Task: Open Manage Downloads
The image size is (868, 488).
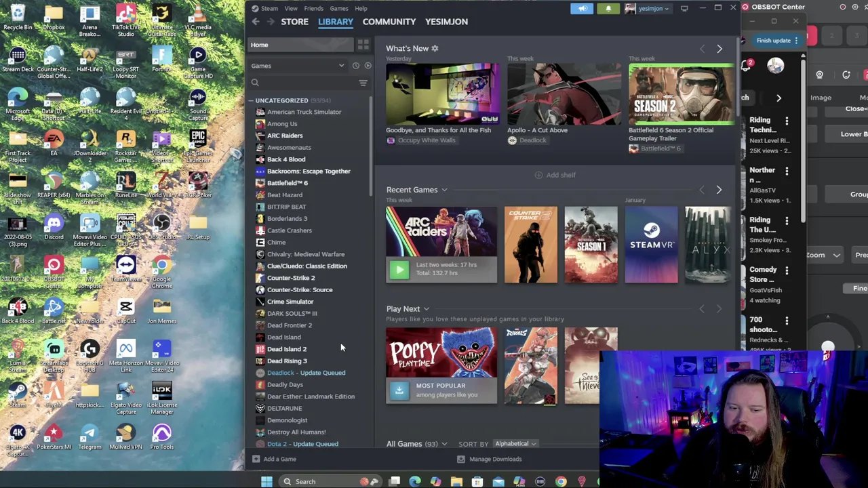Action: click(490, 459)
